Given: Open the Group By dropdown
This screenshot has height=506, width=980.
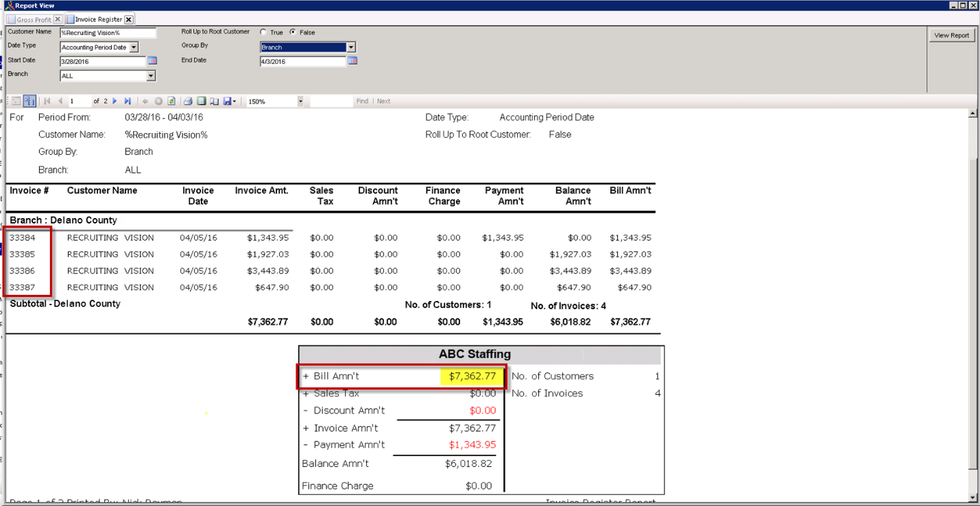Looking at the screenshot, I should (x=351, y=47).
